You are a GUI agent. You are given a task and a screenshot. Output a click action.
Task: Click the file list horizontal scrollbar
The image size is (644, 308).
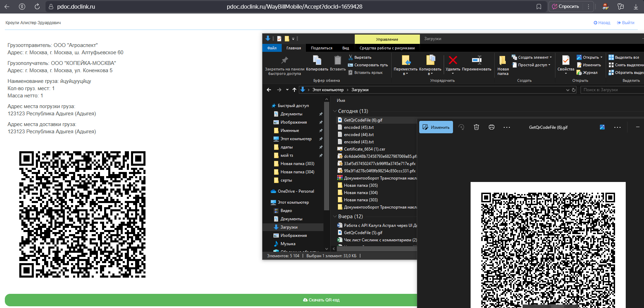pos(377,248)
